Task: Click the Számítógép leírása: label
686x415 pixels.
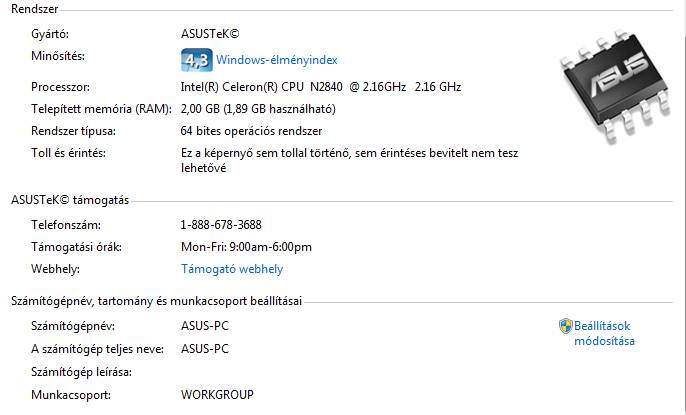Action: point(81,372)
